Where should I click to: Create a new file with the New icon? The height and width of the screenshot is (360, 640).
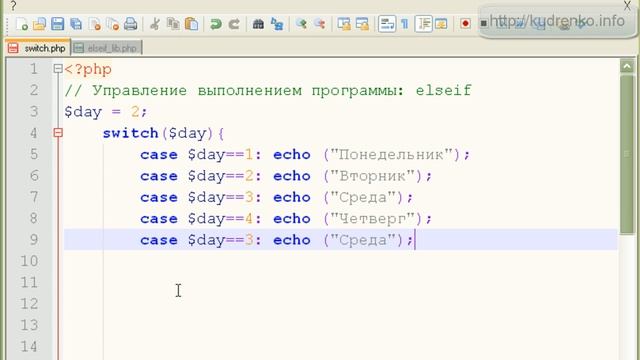point(22,24)
